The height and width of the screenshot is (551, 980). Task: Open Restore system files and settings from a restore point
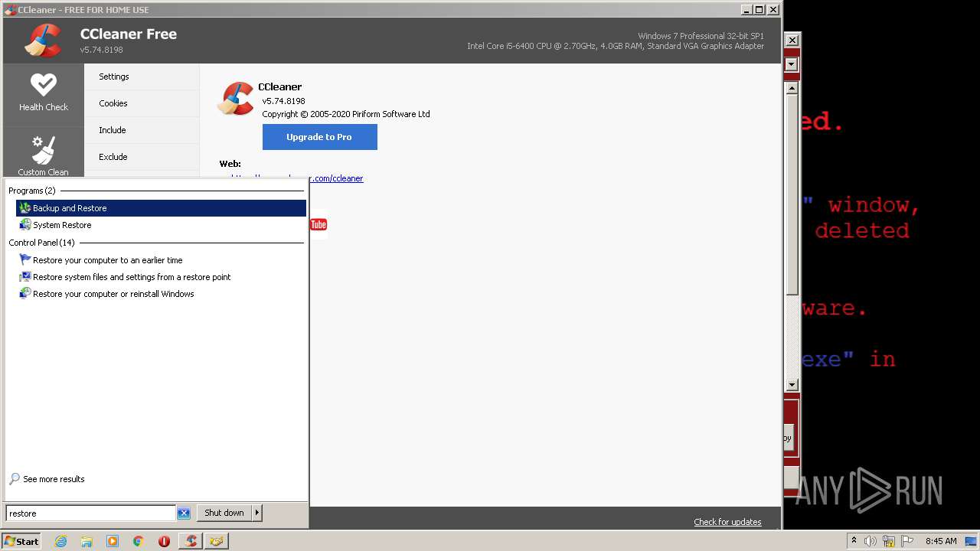tap(161, 277)
